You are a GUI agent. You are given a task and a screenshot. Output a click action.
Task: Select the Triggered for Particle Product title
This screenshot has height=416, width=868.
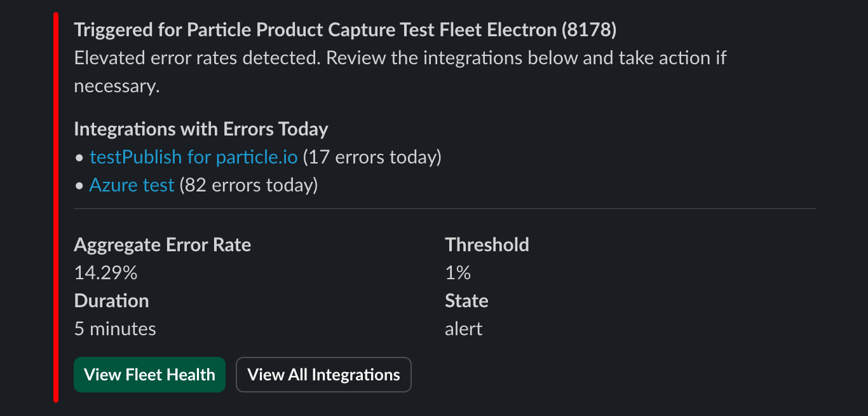[x=345, y=30]
